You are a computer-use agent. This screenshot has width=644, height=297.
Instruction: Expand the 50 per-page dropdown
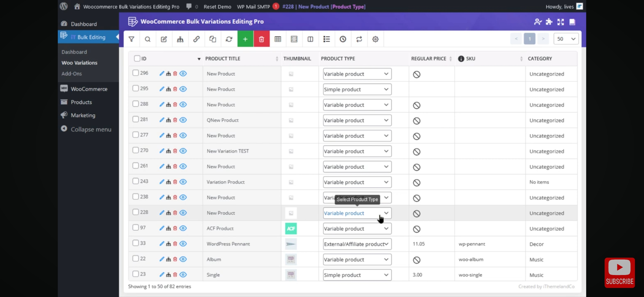tap(566, 39)
